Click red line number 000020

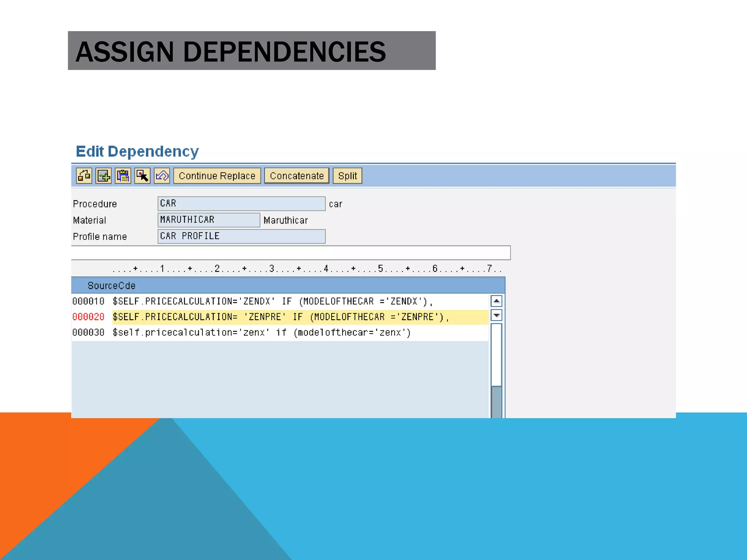coord(88,317)
